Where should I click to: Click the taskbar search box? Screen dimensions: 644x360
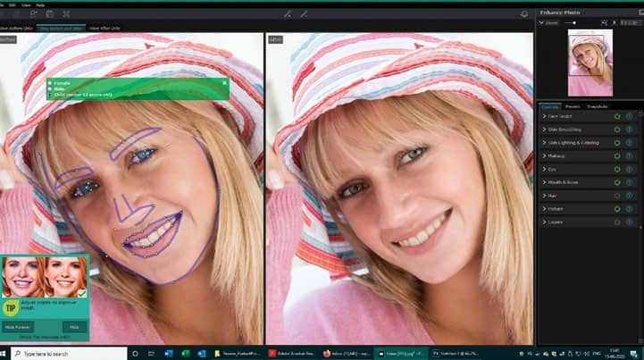[x=69, y=354]
